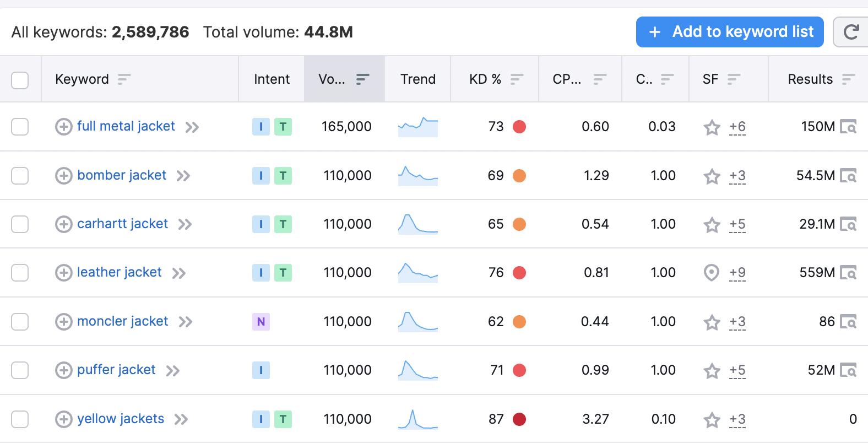
Task: Check the leather jacket row
Action: 20,273
